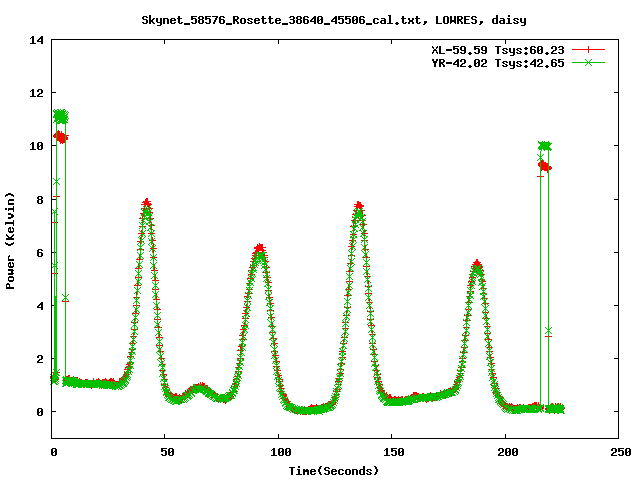
Task: Click the green YR legend line sample
Action: click(x=588, y=62)
